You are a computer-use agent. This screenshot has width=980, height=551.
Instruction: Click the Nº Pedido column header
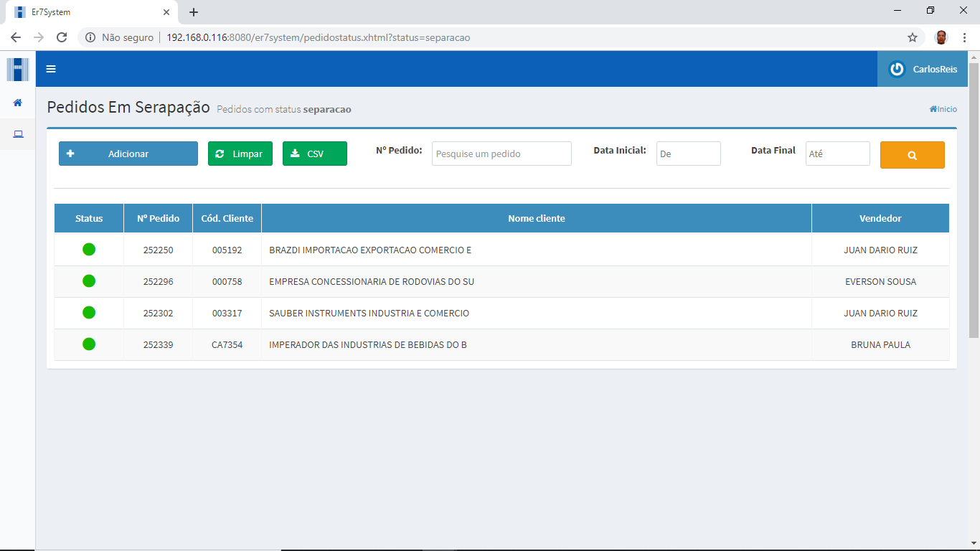pyautogui.click(x=158, y=218)
